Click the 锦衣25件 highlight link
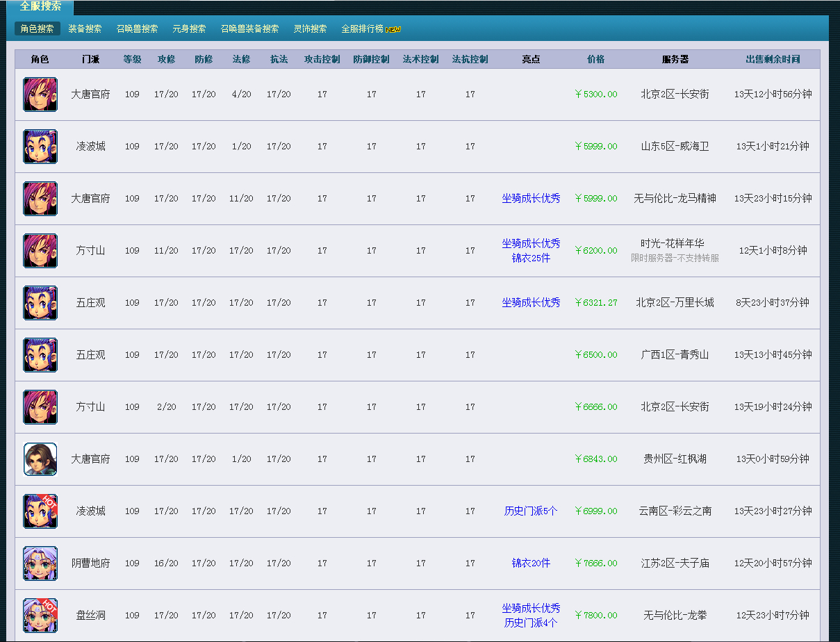 [531, 258]
